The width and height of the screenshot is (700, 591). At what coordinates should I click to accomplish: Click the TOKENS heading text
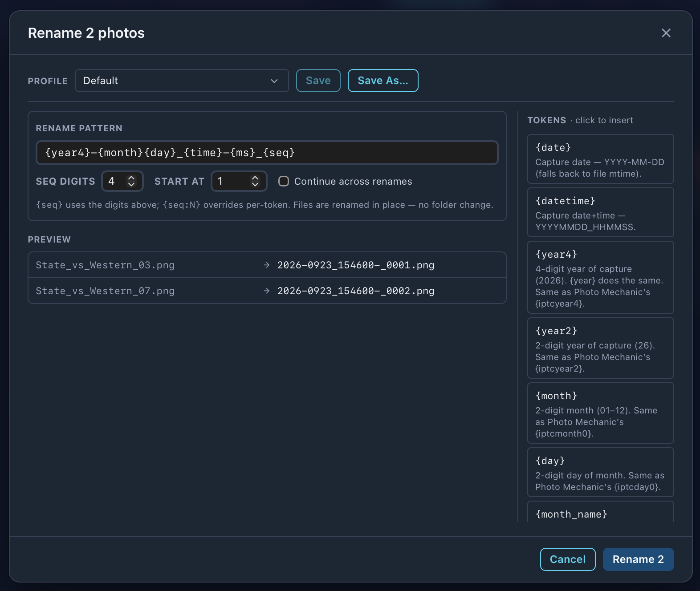[547, 120]
